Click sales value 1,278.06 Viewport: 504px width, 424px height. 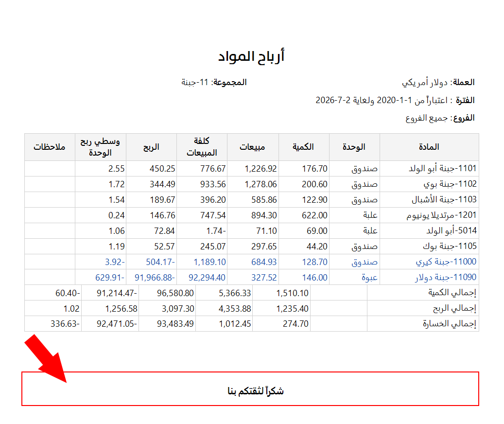261,184
